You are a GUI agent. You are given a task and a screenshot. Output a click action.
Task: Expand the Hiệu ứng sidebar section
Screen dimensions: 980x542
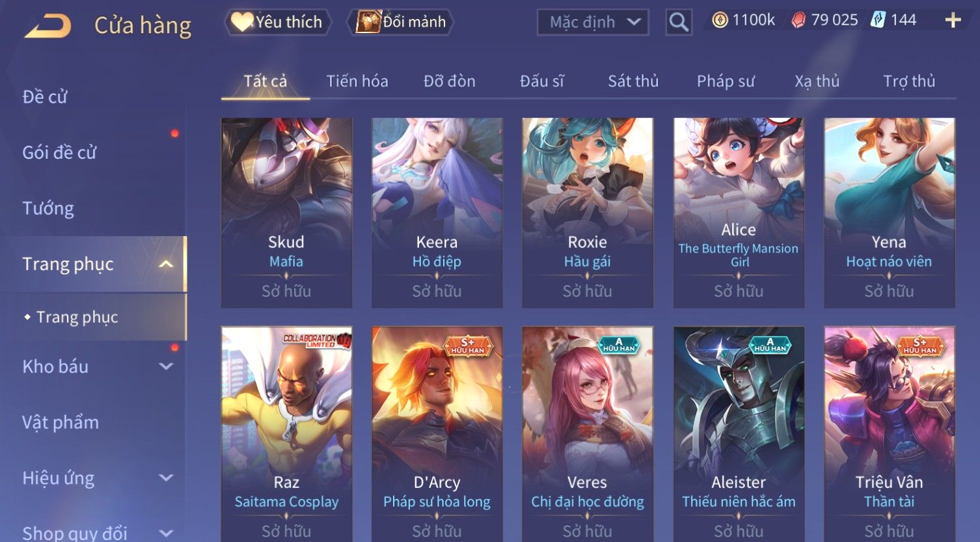[x=166, y=478]
